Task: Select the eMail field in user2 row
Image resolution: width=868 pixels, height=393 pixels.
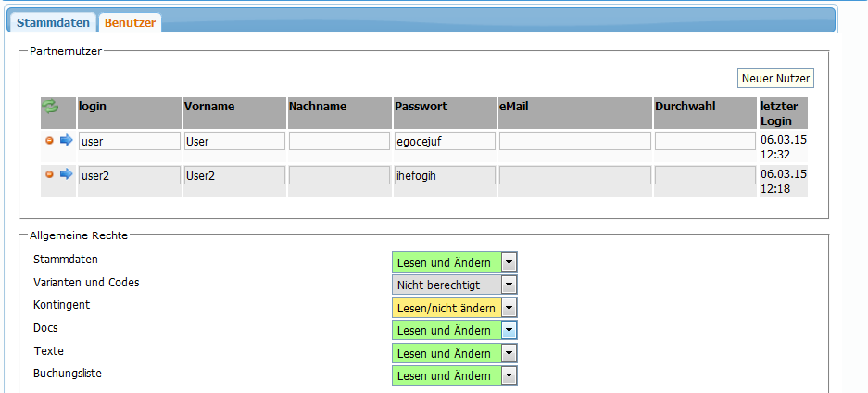Action: [x=574, y=175]
